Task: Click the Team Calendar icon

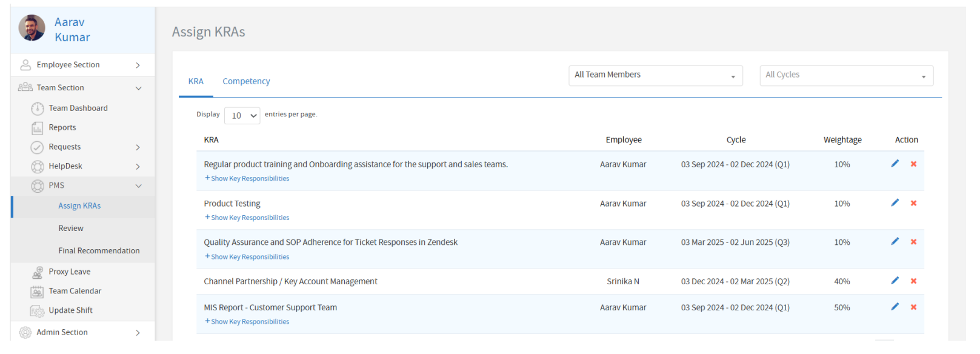Action: [38, 292]
